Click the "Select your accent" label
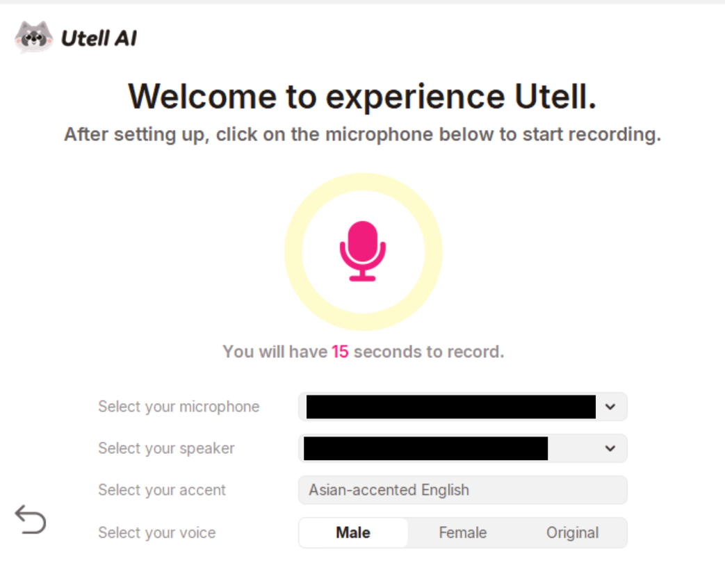This screenshot has height=588, width=725. click(x=162, y=490)
